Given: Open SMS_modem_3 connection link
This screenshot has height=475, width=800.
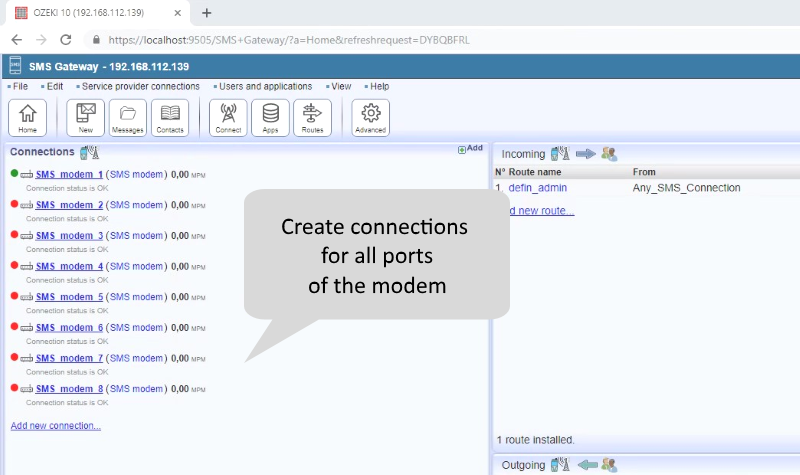Looking at the screenshot, I should pos(69,236).
